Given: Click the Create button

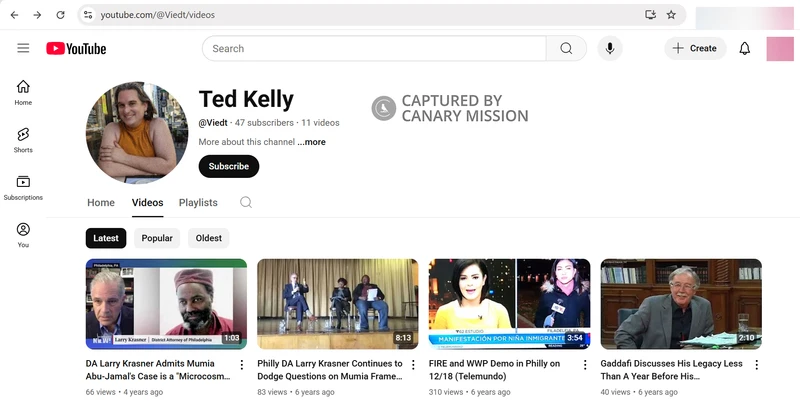Looking at the screenshot, I should coord(695,48).
